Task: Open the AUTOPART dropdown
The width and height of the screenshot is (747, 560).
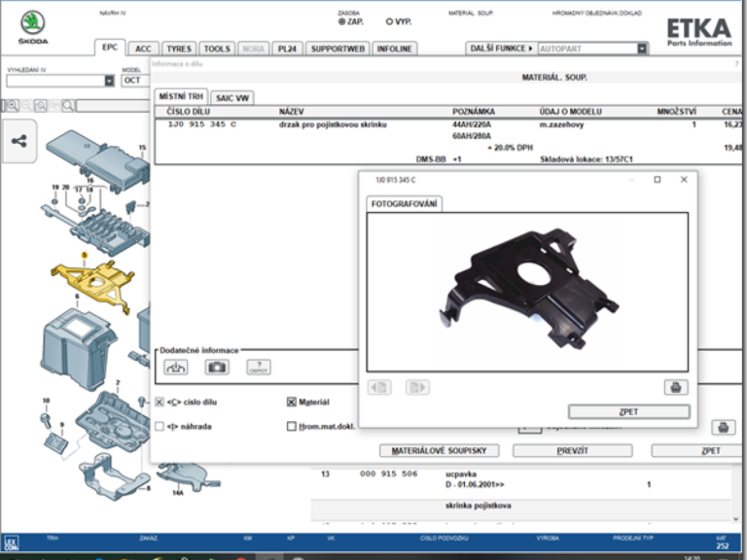Action: [x=642, y=48]
